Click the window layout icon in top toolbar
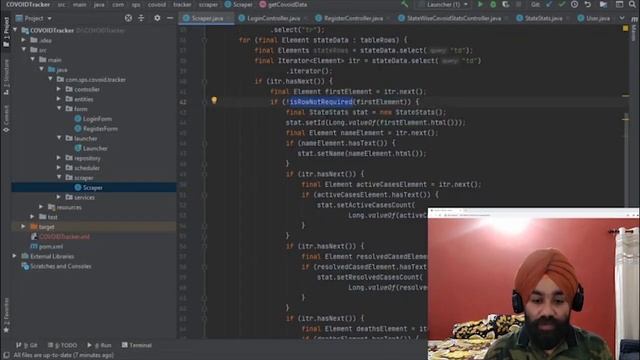 pos(619,4)
